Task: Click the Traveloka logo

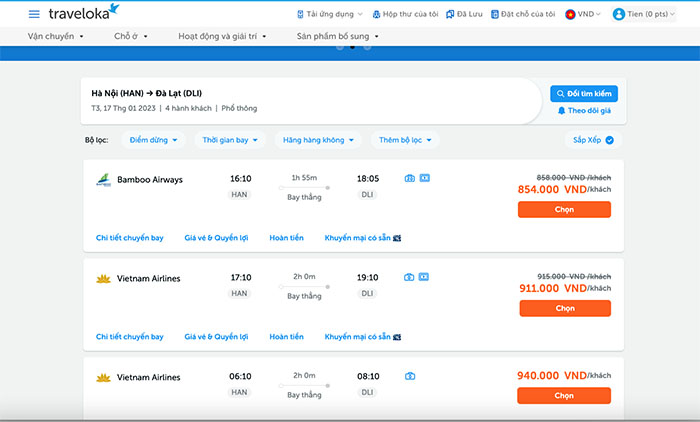Action: tap(84, 13)
